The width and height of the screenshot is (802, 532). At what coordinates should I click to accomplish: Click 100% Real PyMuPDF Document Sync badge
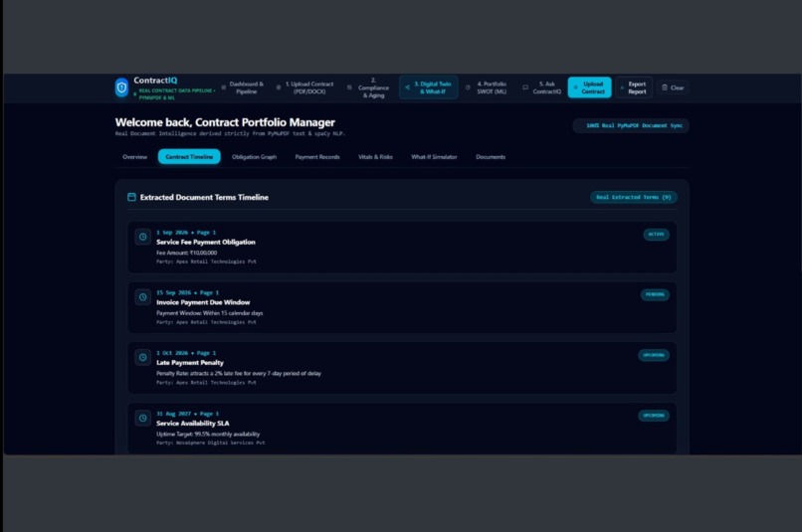coord(631,125)
